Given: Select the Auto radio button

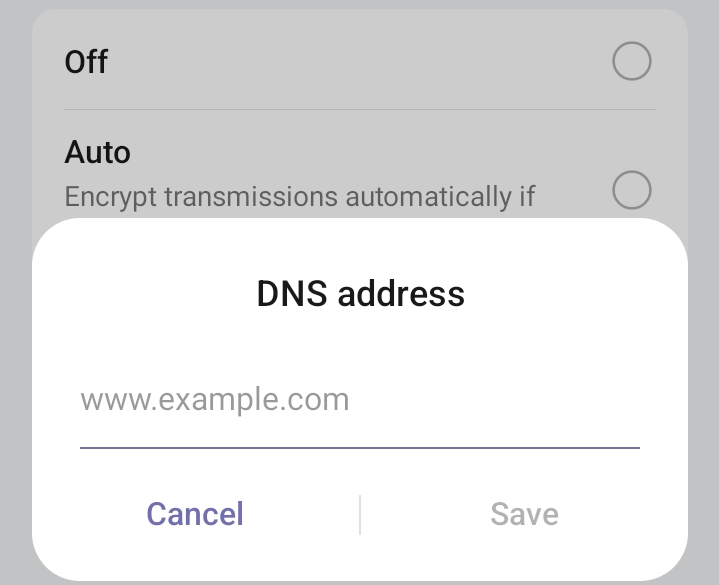Looking at the screenshot, I should click(631, 190).
